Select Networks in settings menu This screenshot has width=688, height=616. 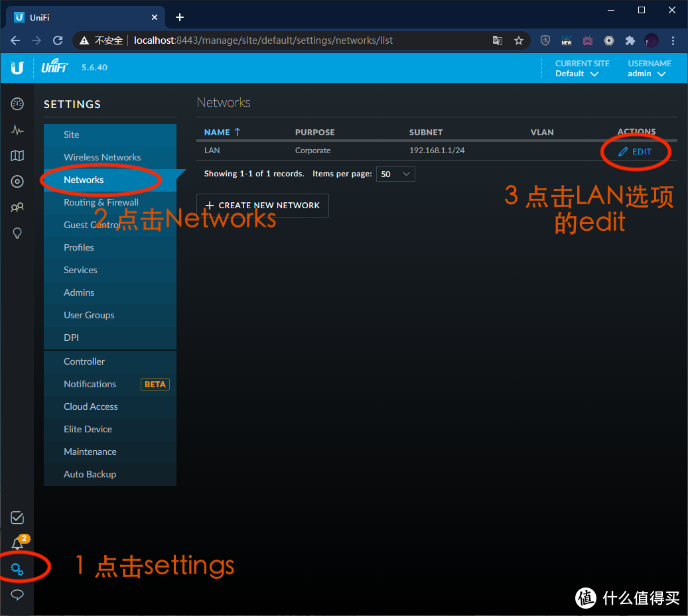pyautogui.click(x=110, y=180)
